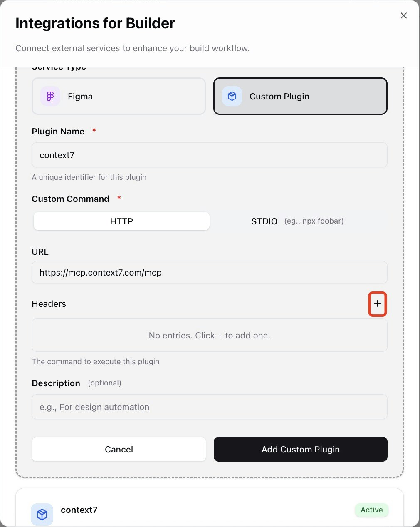
Task: Click the Integrations for Builder title
Action: click(x=95, y=23)
